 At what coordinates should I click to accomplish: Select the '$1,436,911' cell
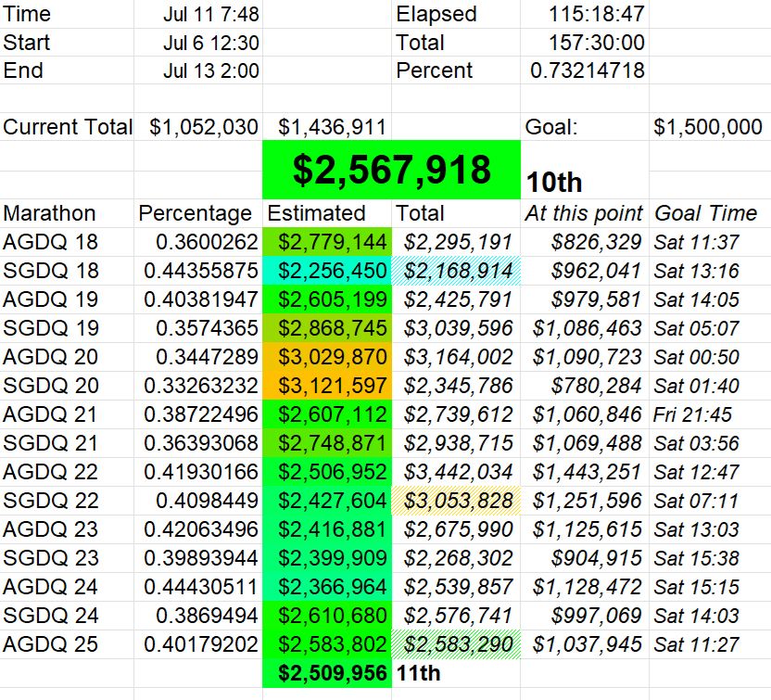point(327,127)
